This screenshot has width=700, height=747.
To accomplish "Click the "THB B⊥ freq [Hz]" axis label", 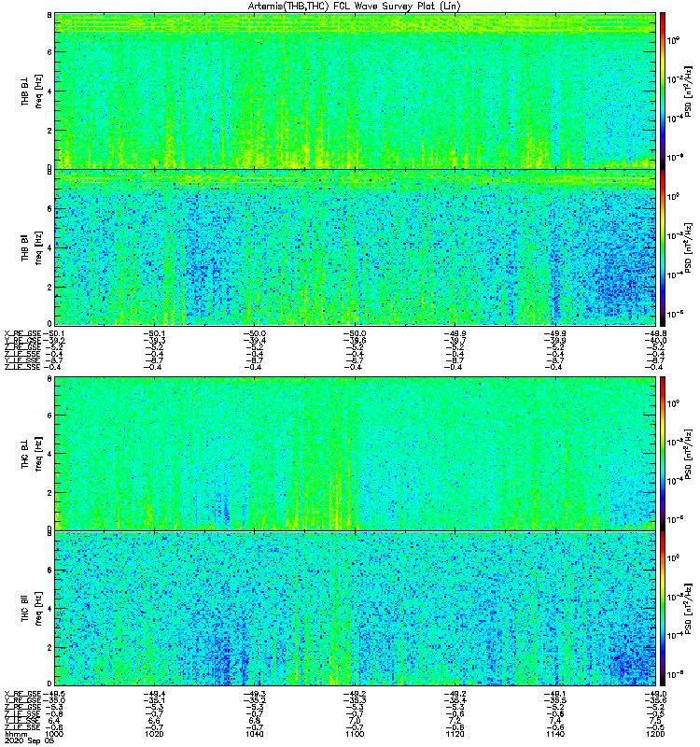I will 32,91.
